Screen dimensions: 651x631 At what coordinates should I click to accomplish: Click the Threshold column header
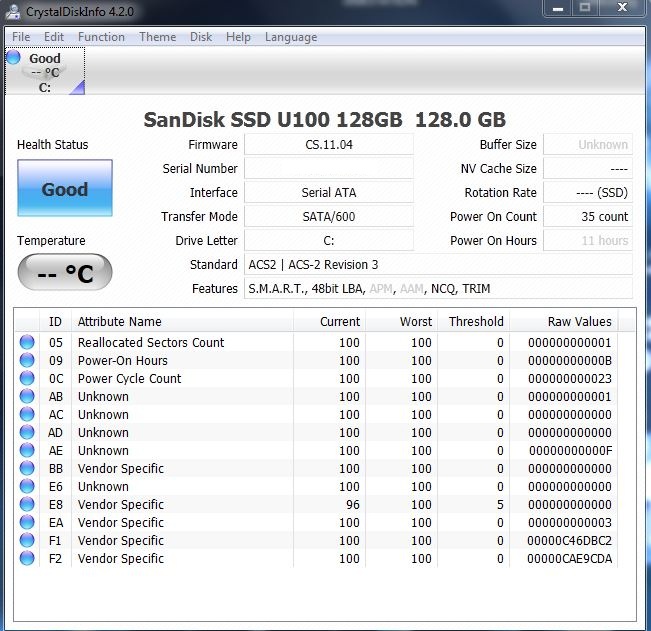pyautogui.click(x=474, y=321)
